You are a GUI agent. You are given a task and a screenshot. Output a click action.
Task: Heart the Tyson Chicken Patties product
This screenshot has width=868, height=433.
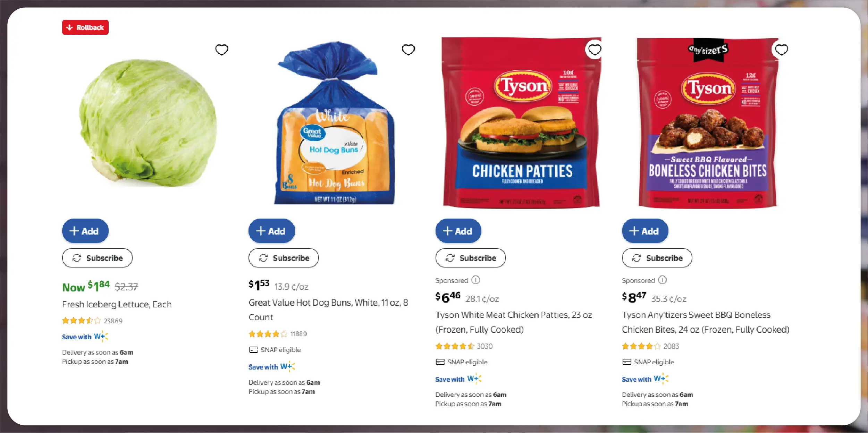[595, 50]
